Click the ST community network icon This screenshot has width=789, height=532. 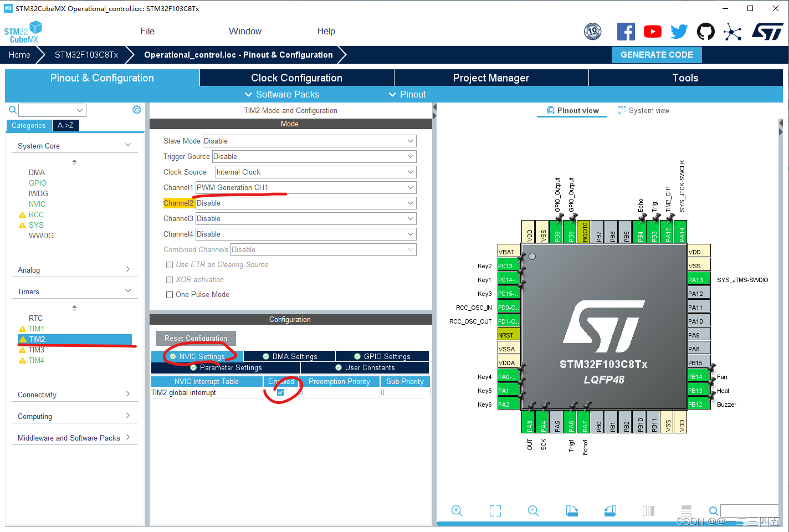[x=732, y=32]
